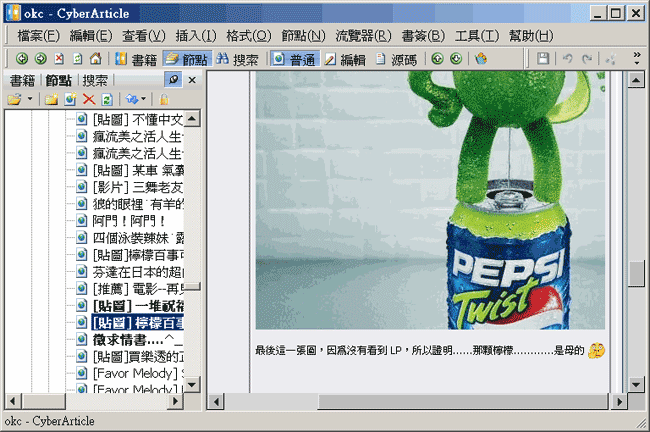The height and width of the screenshot is (432, 650).
Task: Select tree node '[貼圖] 某車 氣囊'
Action: [x=138, y=170]
